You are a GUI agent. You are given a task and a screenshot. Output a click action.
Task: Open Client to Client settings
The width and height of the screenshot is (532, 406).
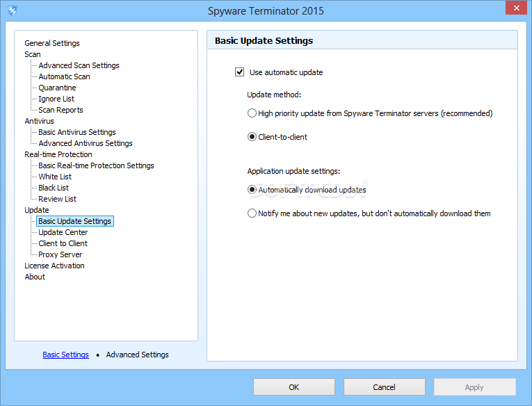63,243
